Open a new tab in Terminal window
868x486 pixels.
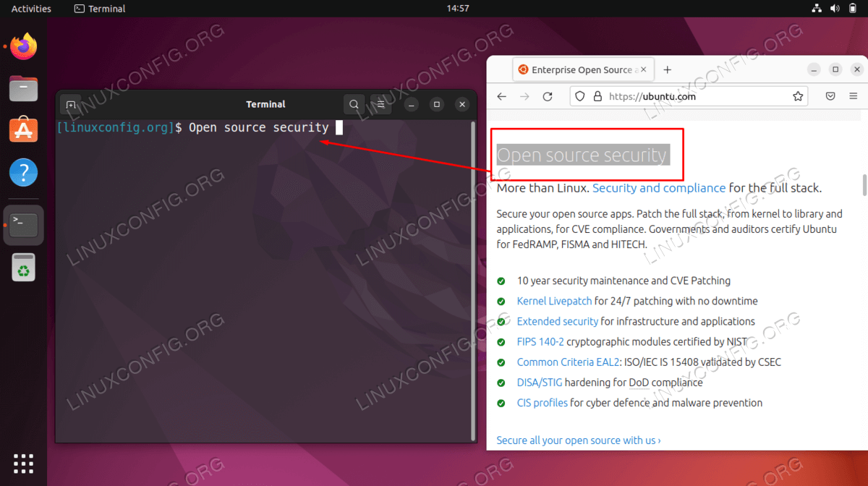coord(71,104)
